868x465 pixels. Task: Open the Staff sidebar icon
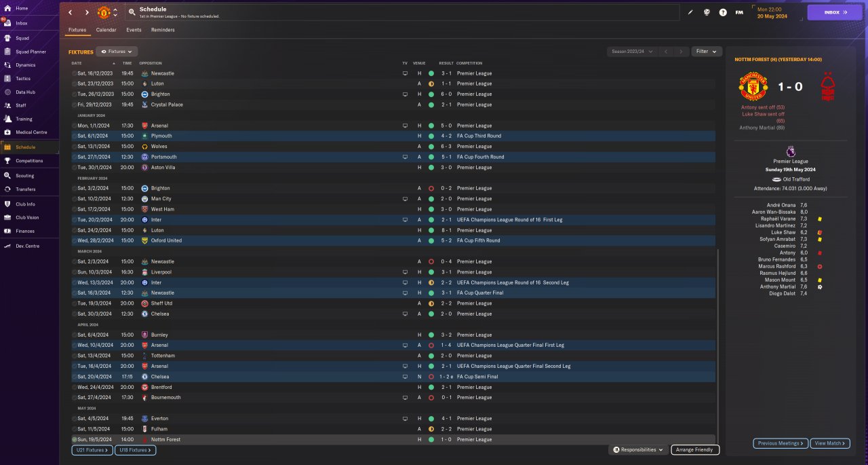[7, 105]
